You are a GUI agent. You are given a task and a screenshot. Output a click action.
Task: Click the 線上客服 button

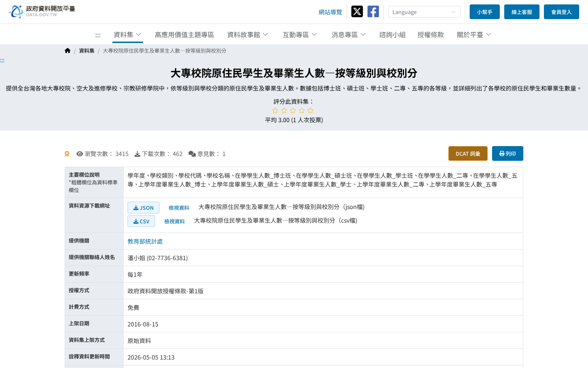(x=522, y=12)
